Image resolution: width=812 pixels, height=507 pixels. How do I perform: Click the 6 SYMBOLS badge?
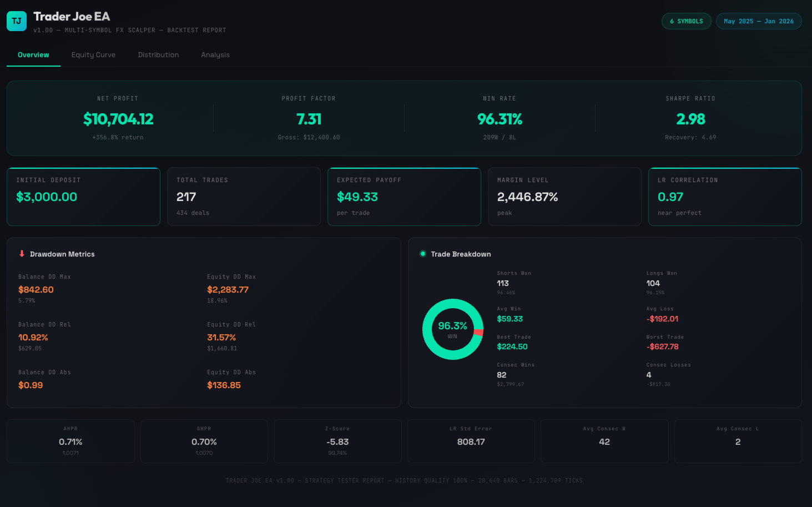pyautogui.click(x=686, y=21)
